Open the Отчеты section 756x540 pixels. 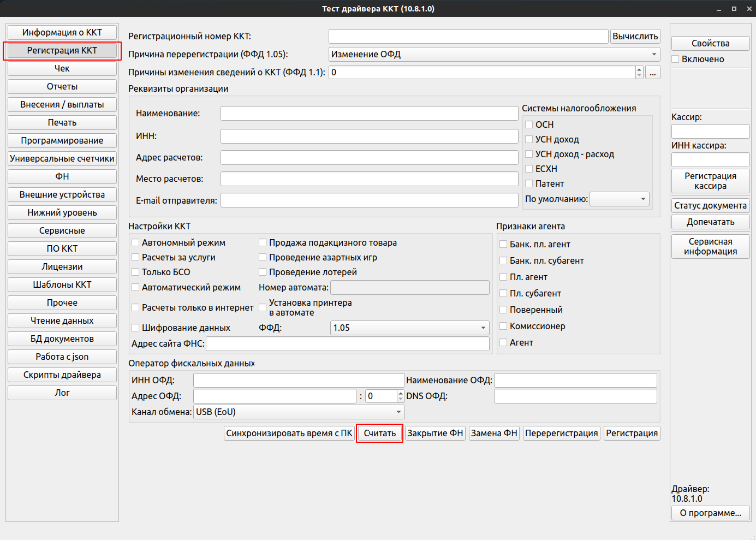pos(62,87)
